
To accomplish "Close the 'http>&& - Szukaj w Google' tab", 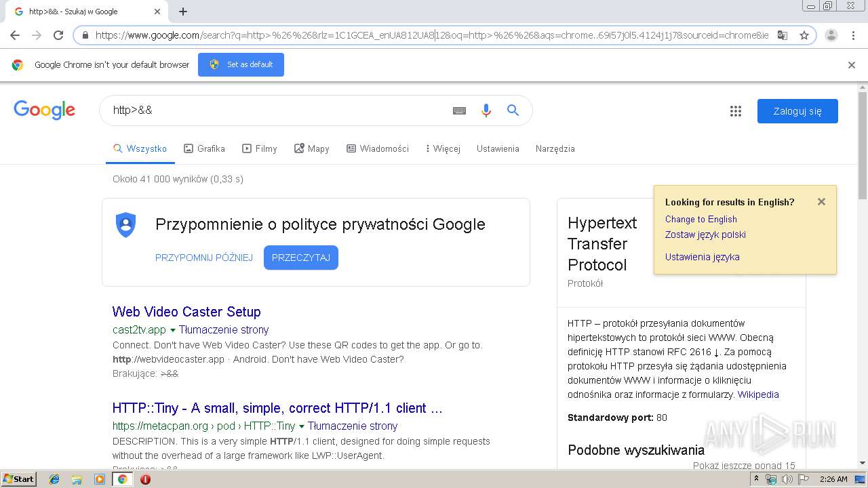I will point(157,12).
